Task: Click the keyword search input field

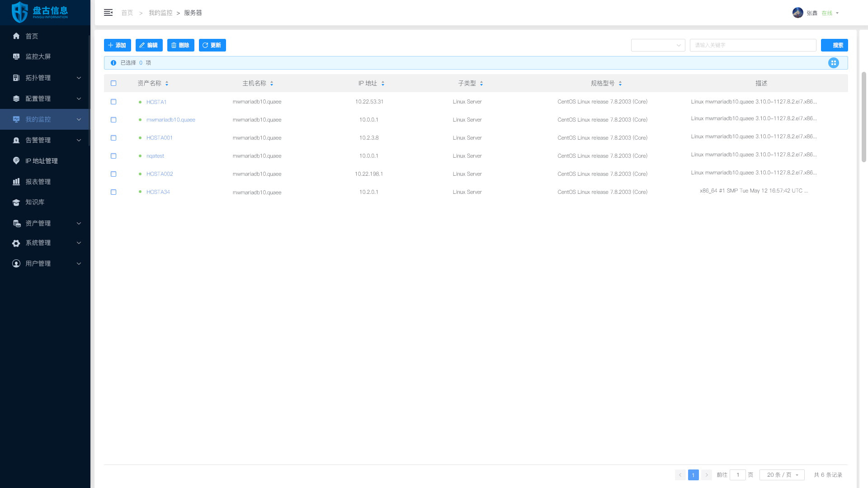Action: 753,45
